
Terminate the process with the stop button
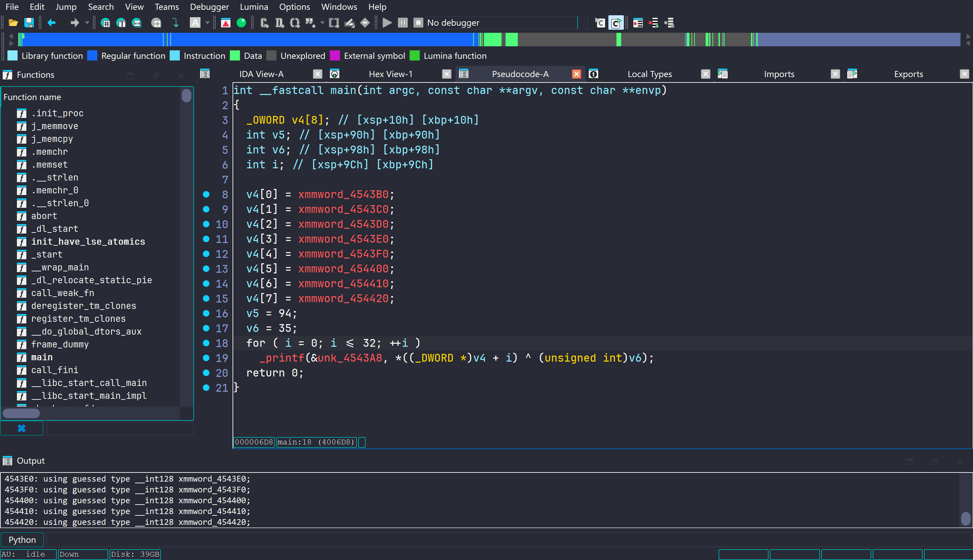point(418,23)
